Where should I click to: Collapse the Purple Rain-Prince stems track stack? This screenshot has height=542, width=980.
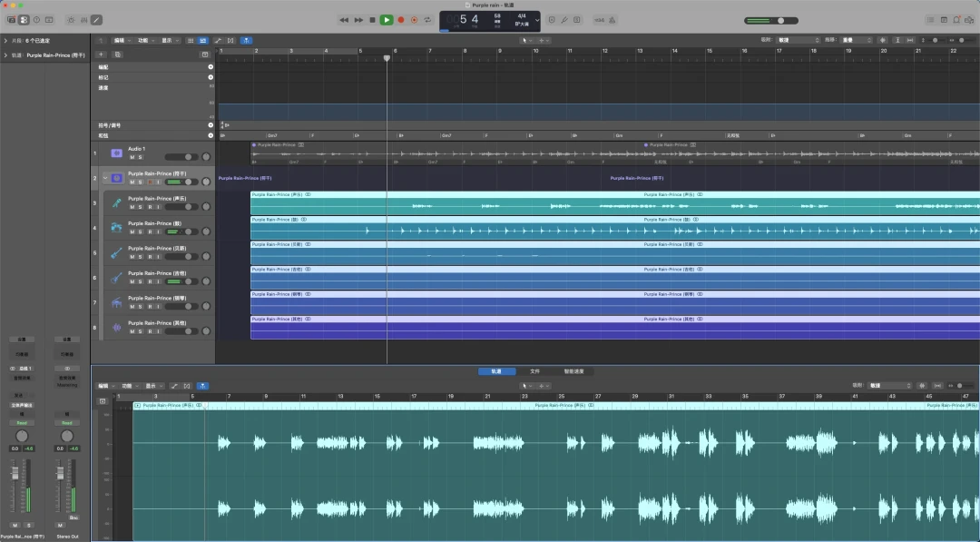(x=105, y=178)
